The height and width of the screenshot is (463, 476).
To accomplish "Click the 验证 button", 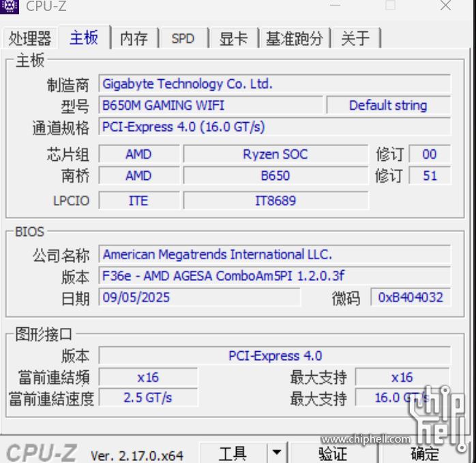I will (x=333, y=453).
